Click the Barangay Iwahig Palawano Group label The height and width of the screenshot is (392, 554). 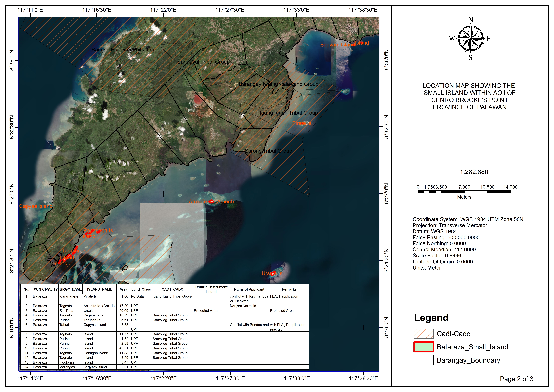pos(279,84)
